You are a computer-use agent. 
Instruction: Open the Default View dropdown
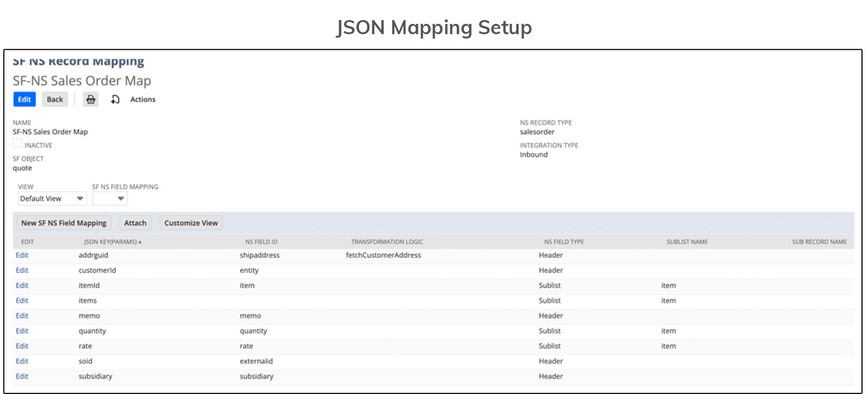(x=52, y=199)
